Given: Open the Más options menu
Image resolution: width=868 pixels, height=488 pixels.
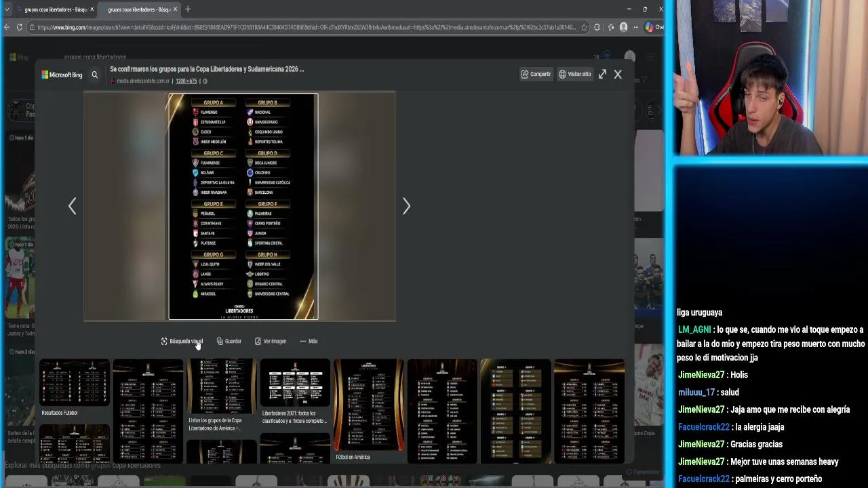Looking at the screenshot, I should (x=309, y=341).
